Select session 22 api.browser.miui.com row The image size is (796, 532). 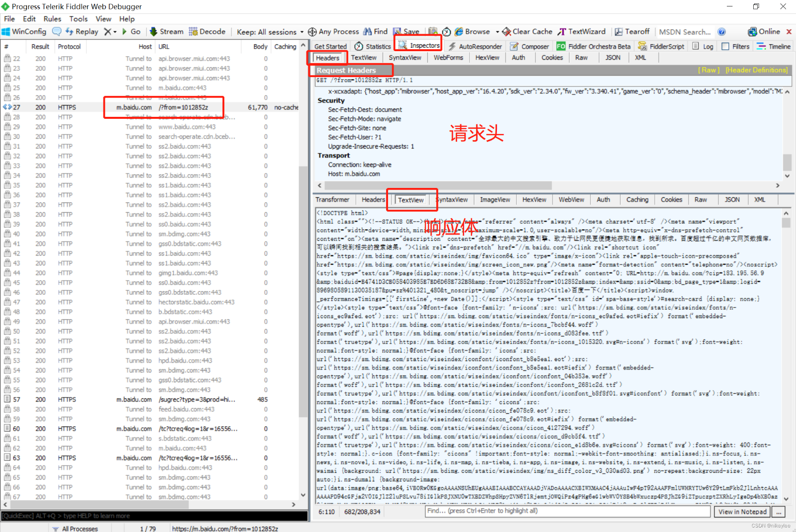point(149,59)
